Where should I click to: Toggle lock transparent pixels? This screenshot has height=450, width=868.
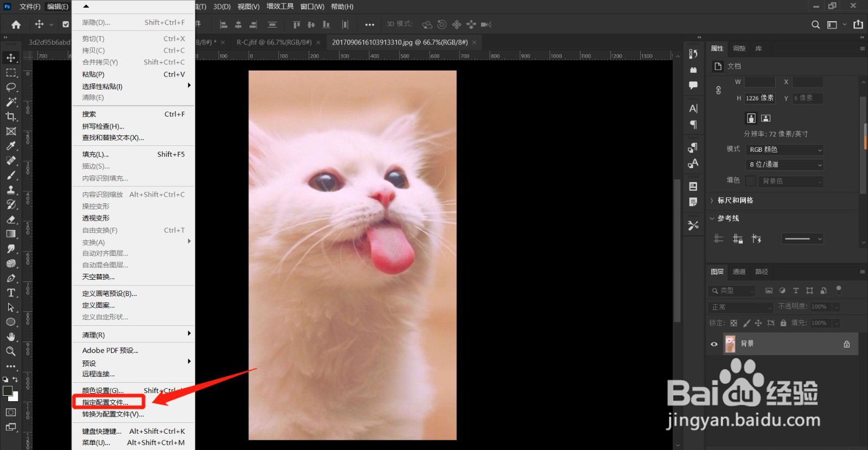(x=733, y=323)
